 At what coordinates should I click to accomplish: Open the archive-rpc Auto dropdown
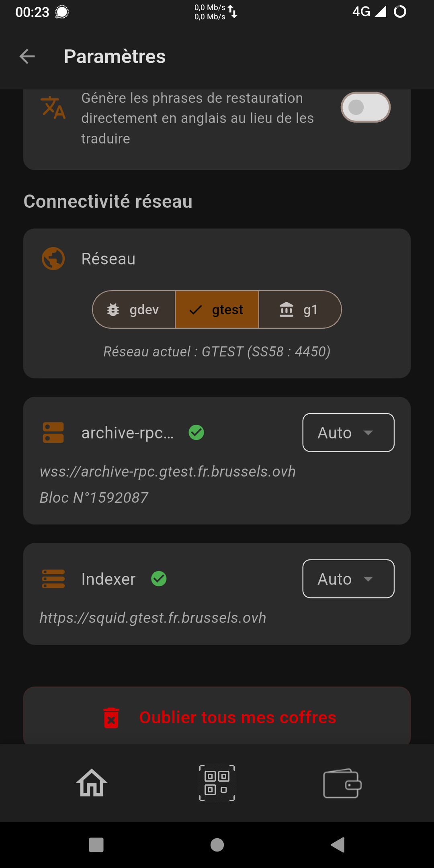click(x=348, y=433)
